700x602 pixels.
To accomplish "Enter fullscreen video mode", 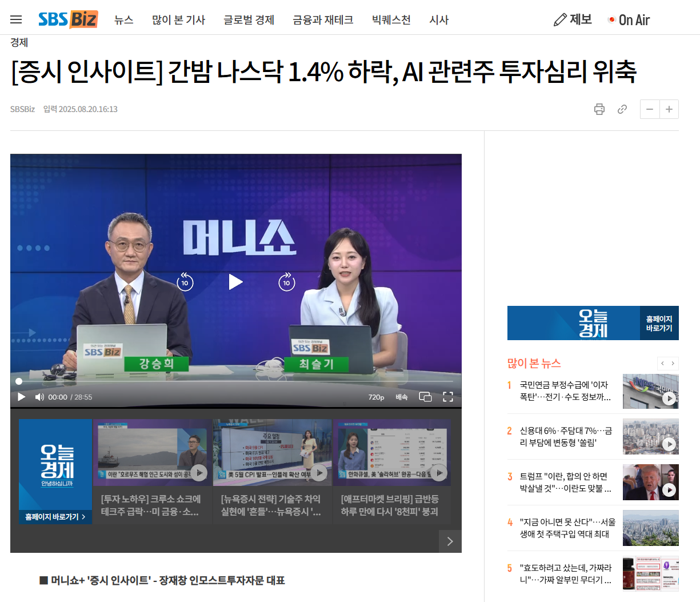I will (448, 397).
